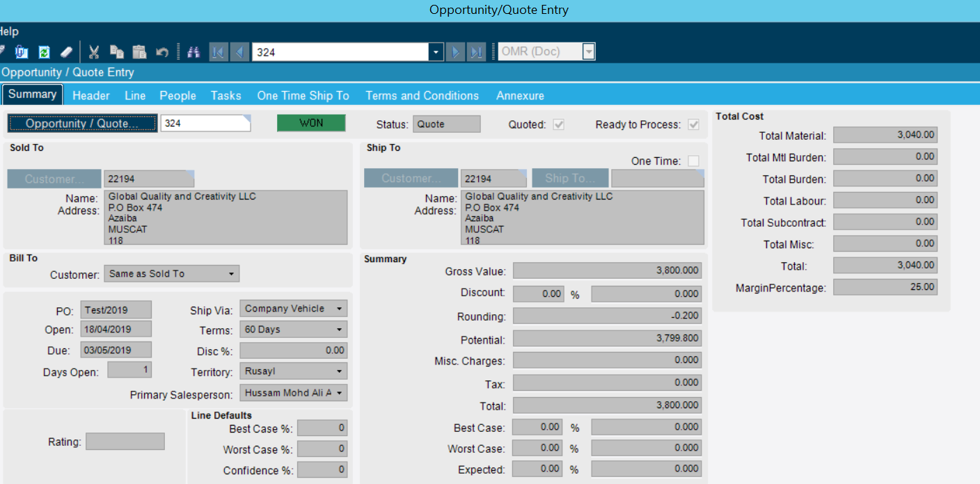Screen dimensions: 980x484
Task: Click the Cut scissors icon
Action: (94, 52)
